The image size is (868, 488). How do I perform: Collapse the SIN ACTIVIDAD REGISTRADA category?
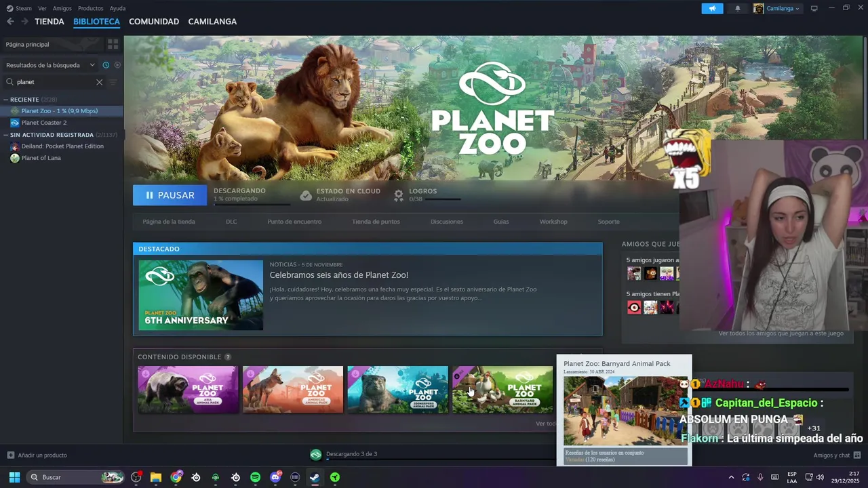point(60,135)
